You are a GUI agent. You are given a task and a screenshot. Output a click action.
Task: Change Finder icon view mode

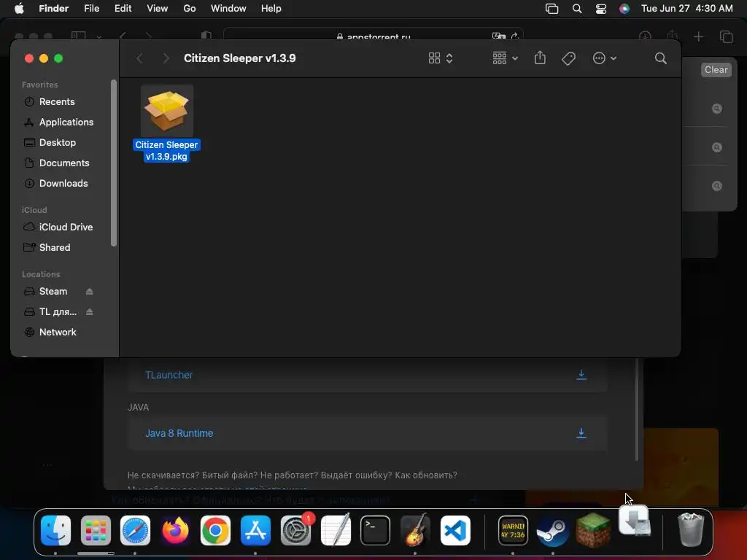point(440,58)
